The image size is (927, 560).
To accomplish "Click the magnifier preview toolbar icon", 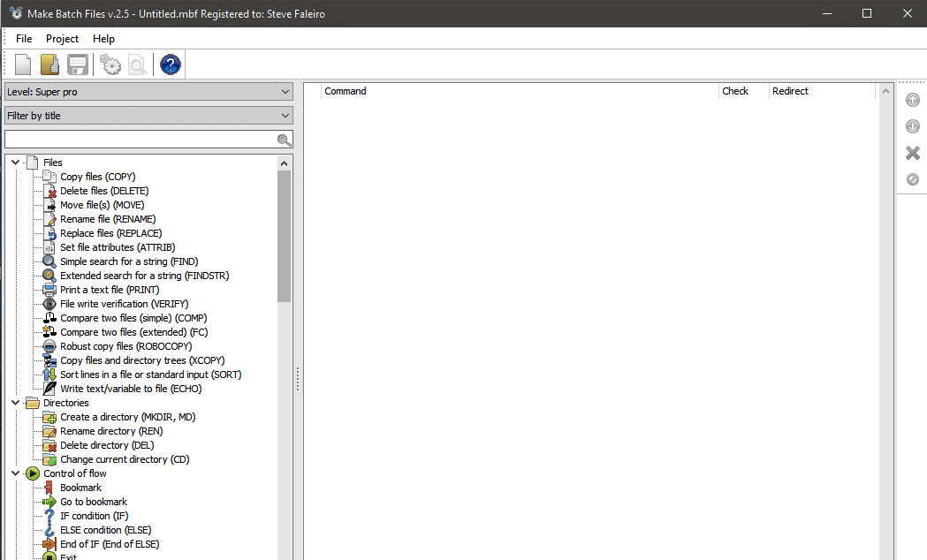I will click(137, 64).
